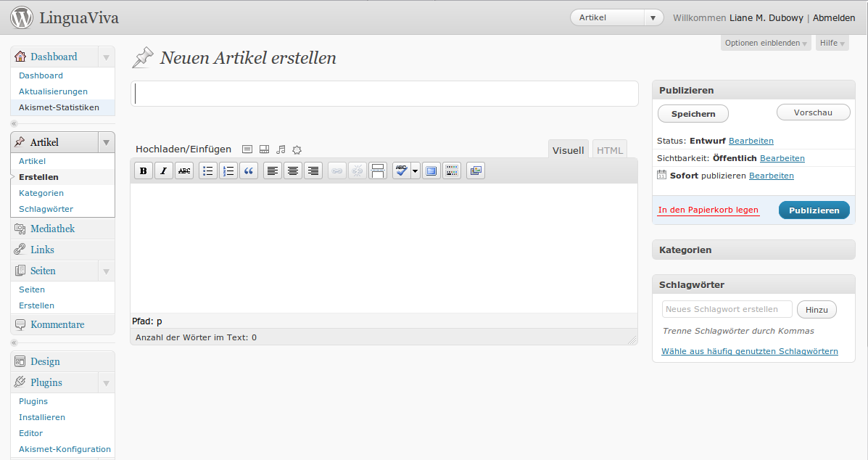Open the spellcheck language dropdown arrow
Screen dimensions: 868x460
(x=416, y=171)
